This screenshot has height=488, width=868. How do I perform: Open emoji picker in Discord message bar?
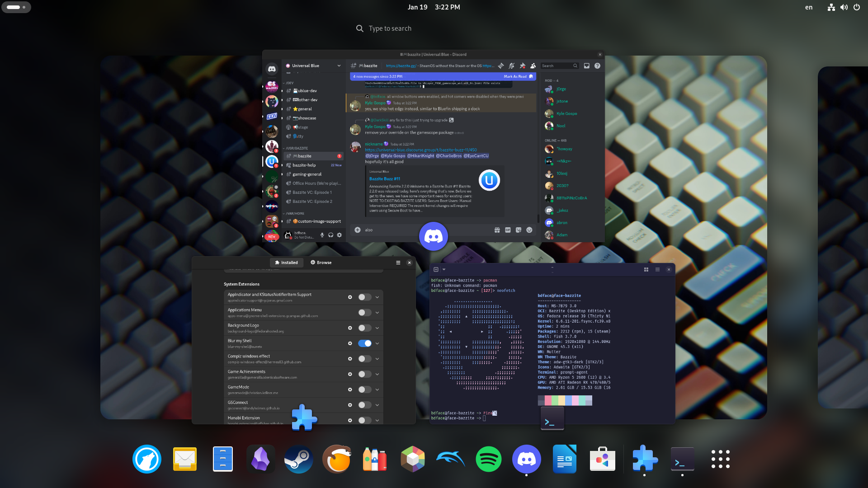529,230
